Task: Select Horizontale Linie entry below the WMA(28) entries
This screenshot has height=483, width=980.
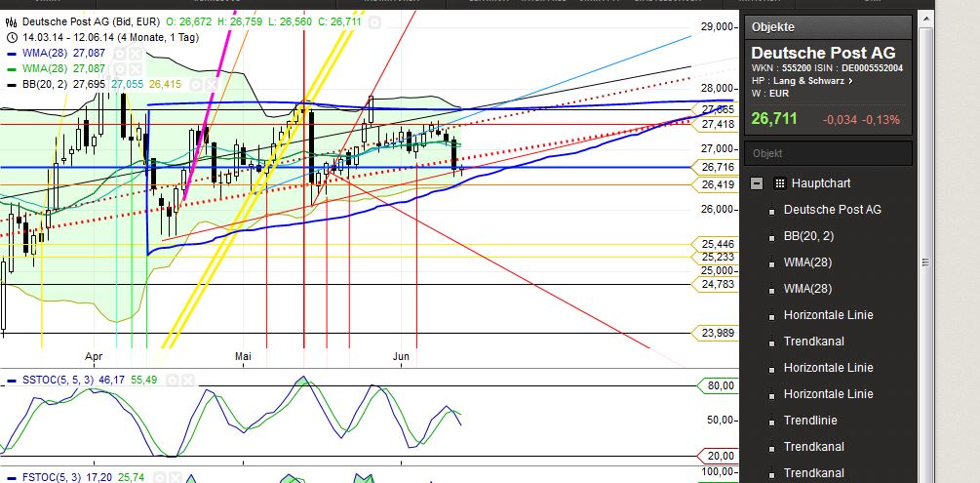Action: click(x=828, y=315)
